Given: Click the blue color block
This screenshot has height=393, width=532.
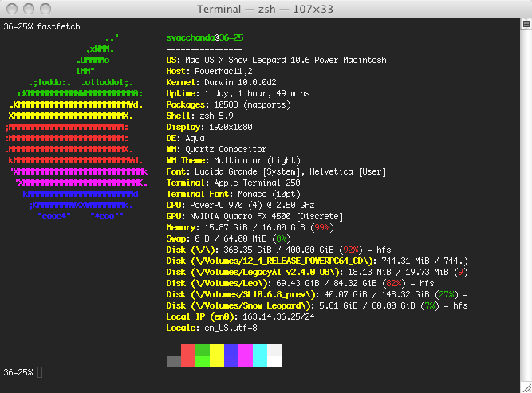Looking at the screenshot, I should [231, 356].
